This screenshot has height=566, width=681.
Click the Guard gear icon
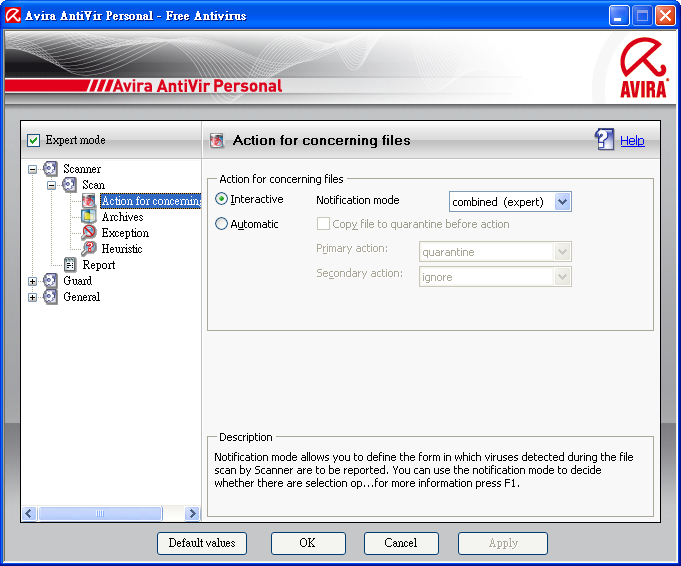50,281
